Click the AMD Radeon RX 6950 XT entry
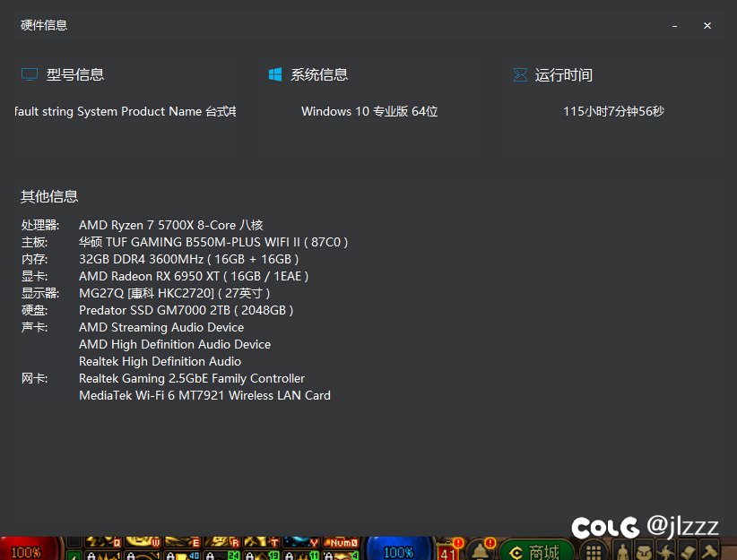 tap(194, 276)
